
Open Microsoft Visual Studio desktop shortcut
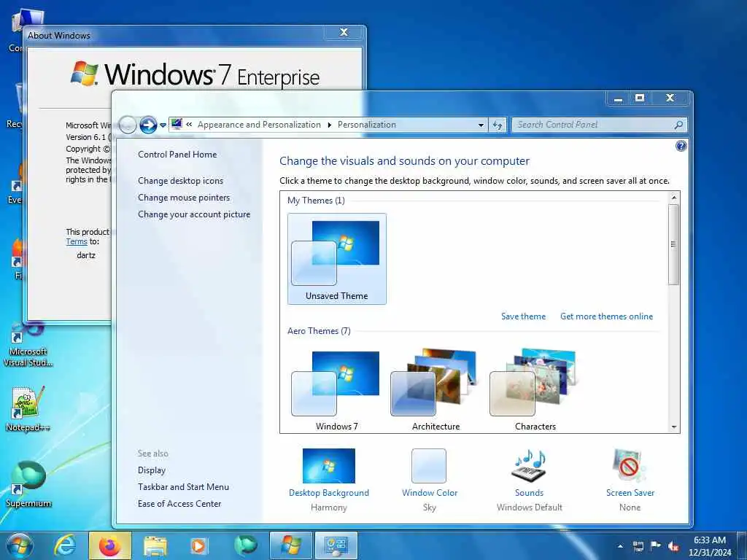pos(28,344)
